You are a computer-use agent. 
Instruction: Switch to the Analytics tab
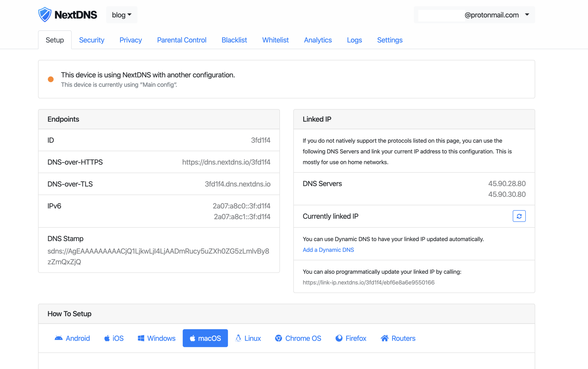[x=318, y=40]
